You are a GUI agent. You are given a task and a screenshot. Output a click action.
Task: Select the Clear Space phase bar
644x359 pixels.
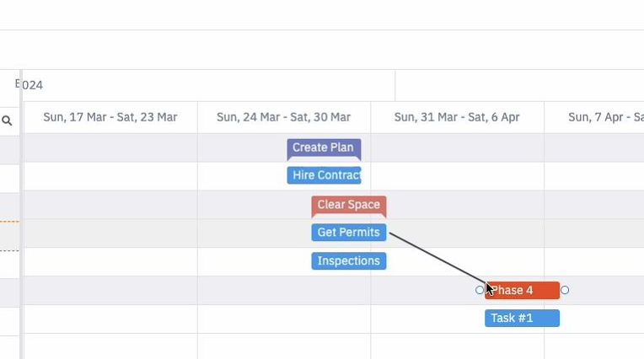pyautogui.click(x=349, y=206)
